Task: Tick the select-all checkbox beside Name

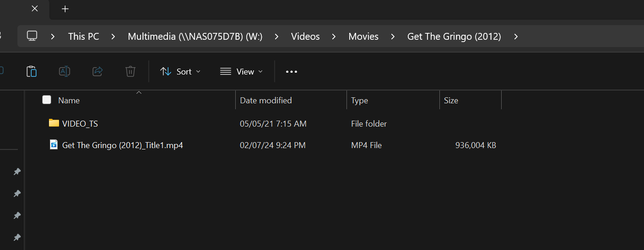Action: pyautogui.click(x=47, y=100)
